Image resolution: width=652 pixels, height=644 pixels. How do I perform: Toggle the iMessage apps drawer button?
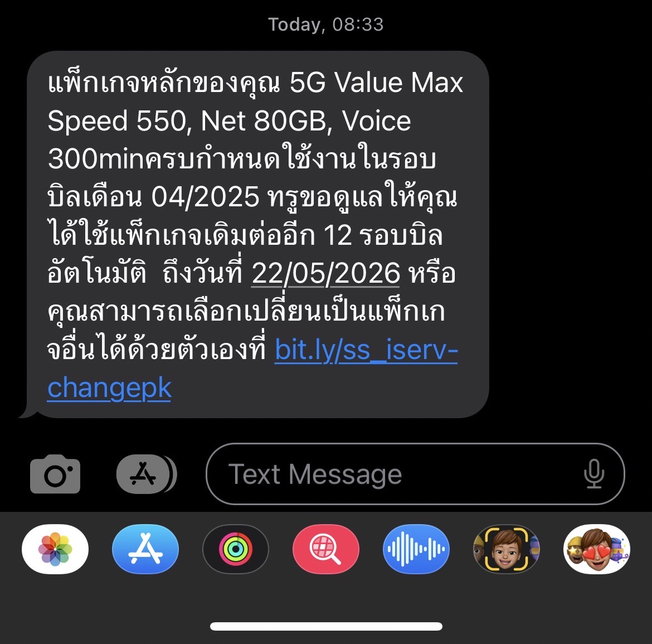tap(147, 474)
